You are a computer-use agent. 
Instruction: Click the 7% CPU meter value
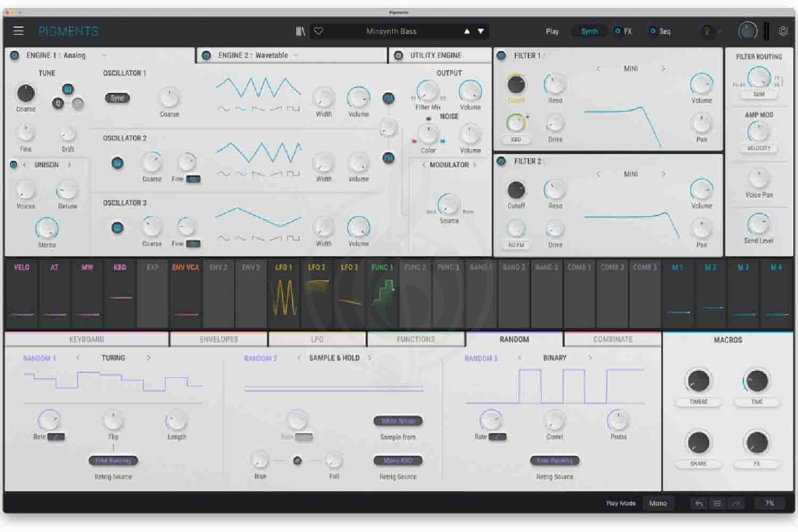pos(769,503)
